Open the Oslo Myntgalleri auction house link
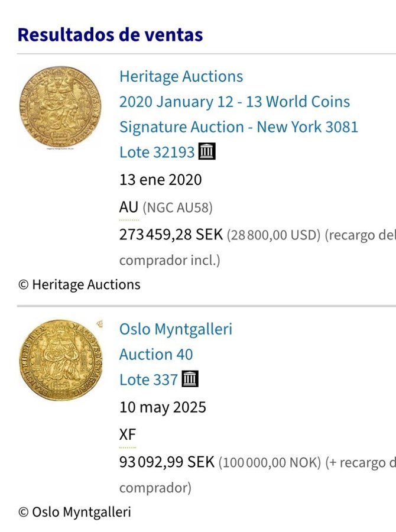 tap(176, 329)
